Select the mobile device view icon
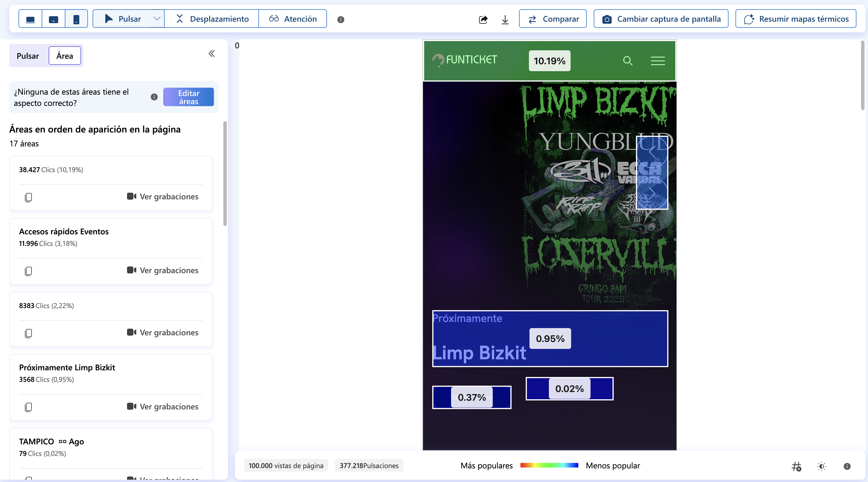The width and height of the screenshot is (868, 482). 76,19
